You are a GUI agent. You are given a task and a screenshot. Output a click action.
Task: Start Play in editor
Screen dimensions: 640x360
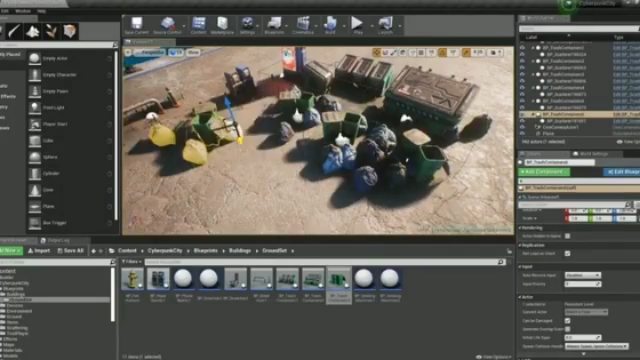pyautogui.click(x=357, y=25)
